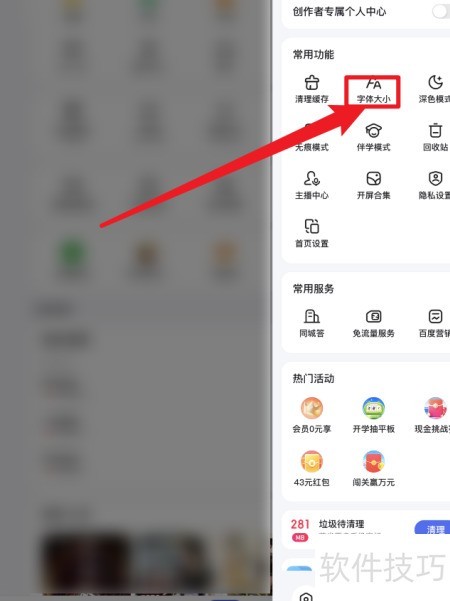Open 清理缓存 clear cache icon

[312, 90]
